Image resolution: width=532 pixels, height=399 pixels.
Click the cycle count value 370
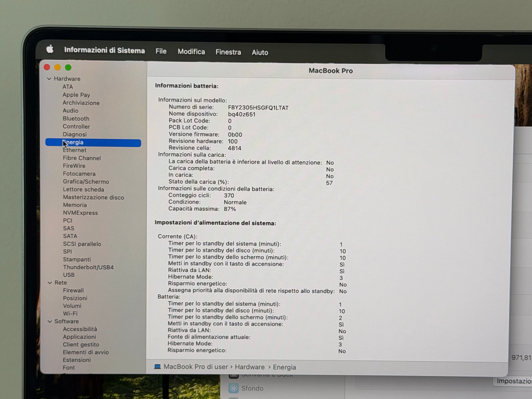229,196
